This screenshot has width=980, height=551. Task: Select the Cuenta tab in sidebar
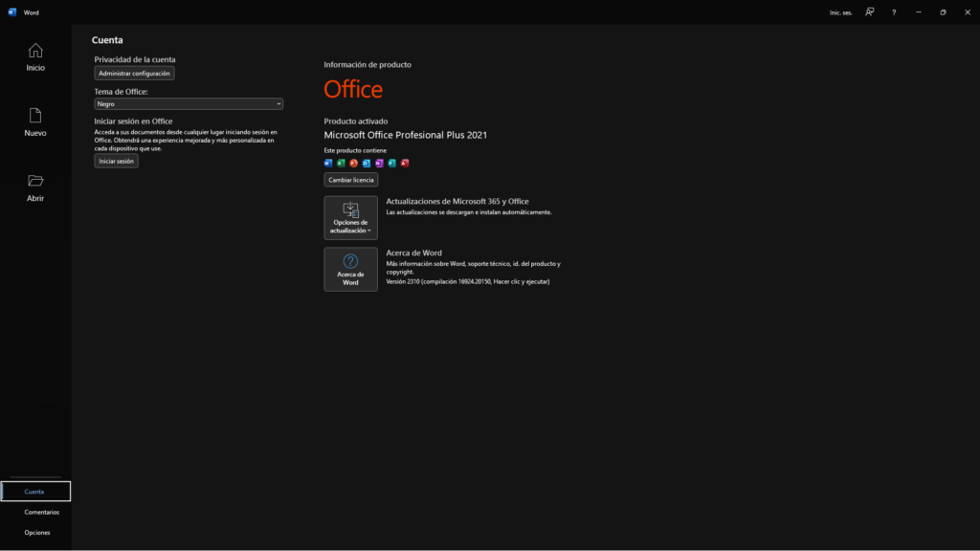pyautogui.click(x=35, y=492)
